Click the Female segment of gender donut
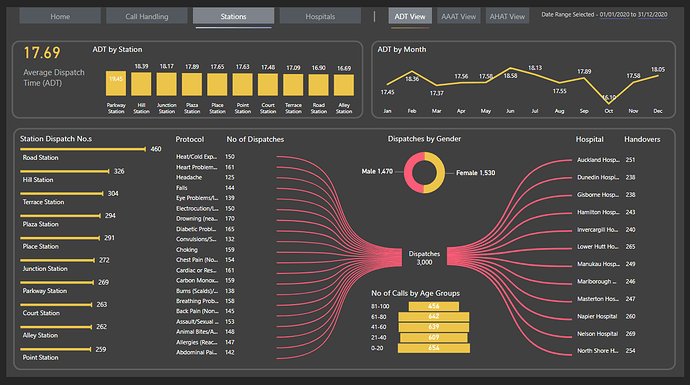 coord(439,173)
